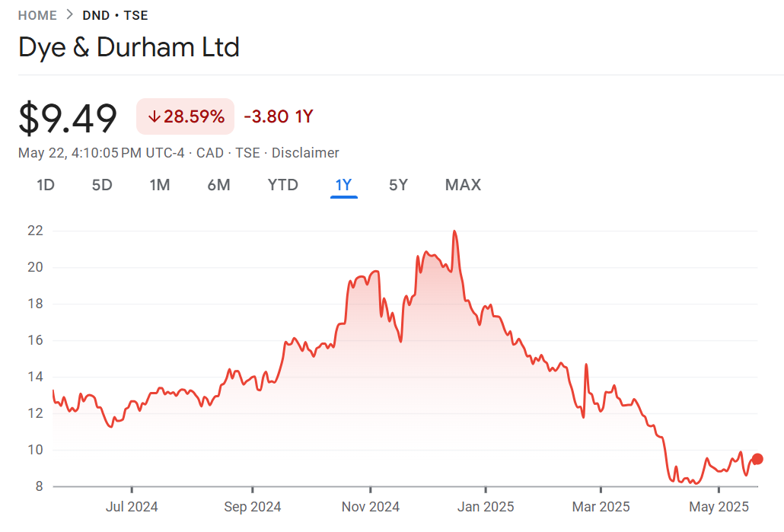Click the 28.59% change badge
The width and height of the screenshot is (784, 532).
(186, 116)
